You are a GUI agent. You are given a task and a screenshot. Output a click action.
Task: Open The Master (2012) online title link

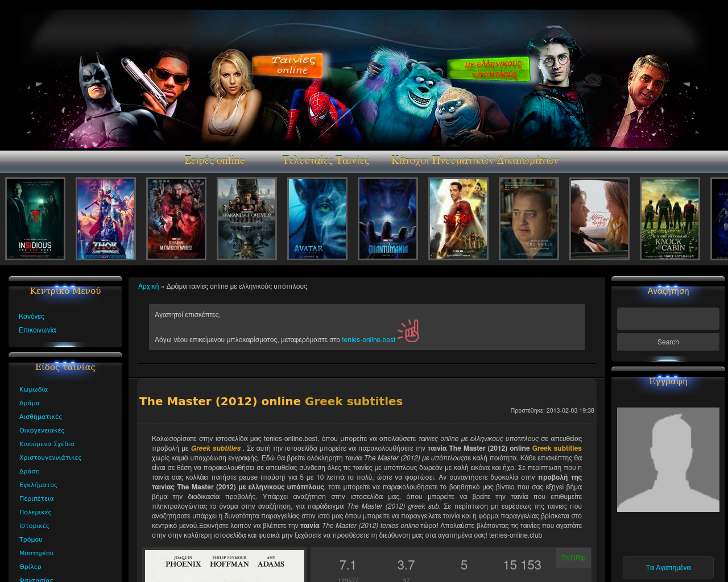(271, 401)
